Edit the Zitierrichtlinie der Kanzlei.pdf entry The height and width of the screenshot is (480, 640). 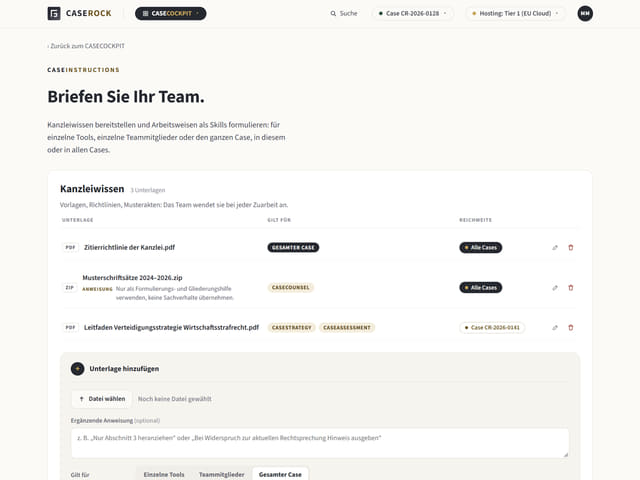[x=555, y=247]
